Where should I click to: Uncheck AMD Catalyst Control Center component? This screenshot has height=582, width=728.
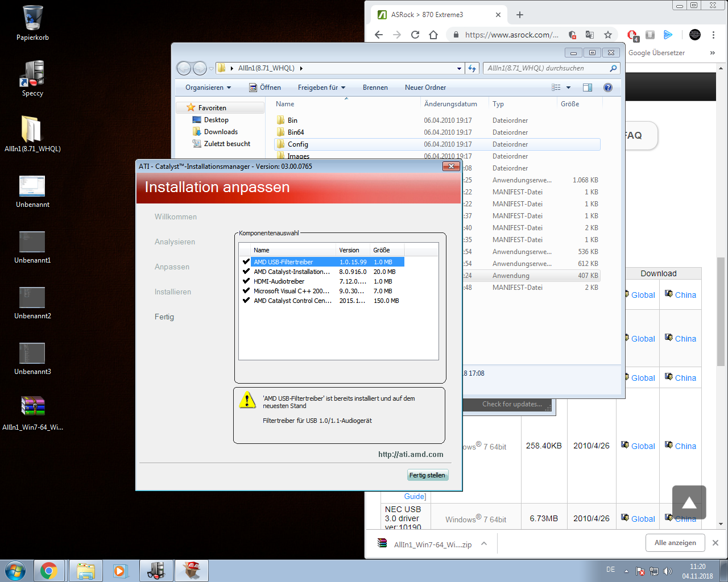click(246, 301)
